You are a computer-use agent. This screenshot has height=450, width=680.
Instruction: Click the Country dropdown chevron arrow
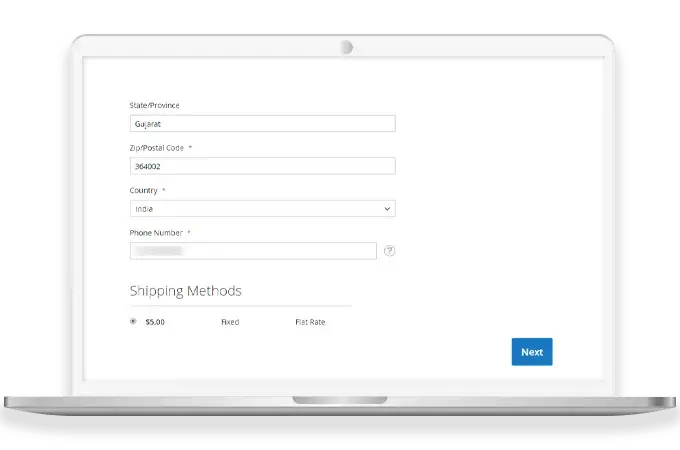coord(387,209)
